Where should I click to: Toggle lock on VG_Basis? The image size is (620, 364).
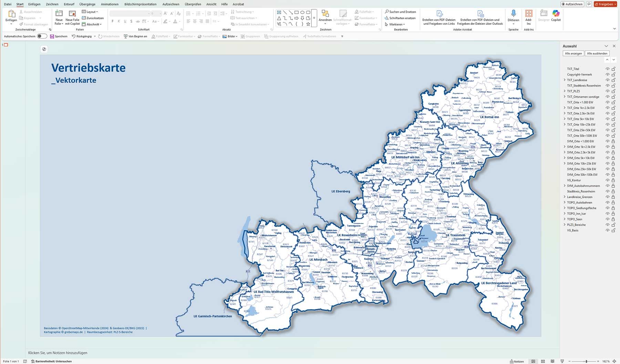tap(613, 230)
